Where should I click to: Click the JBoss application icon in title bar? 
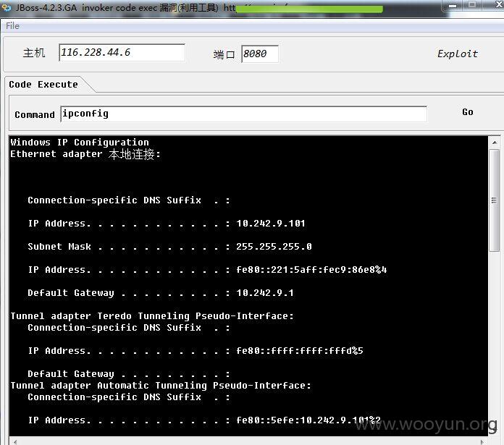tap(7, 7)
